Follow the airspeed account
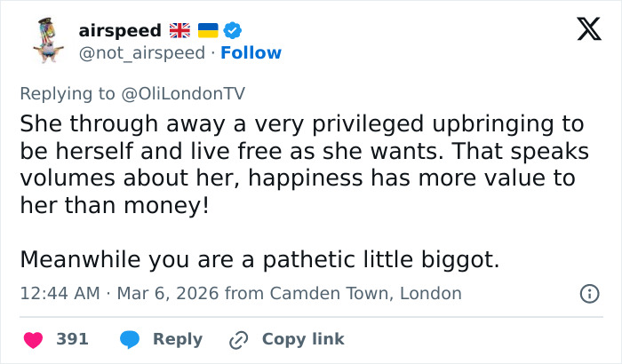This screenshot has height=364, width=622. (x=251, y=52)
